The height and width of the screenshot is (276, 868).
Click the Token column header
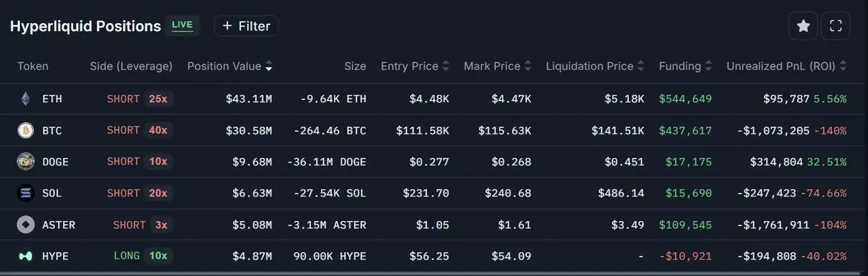(x=33, y=66)
